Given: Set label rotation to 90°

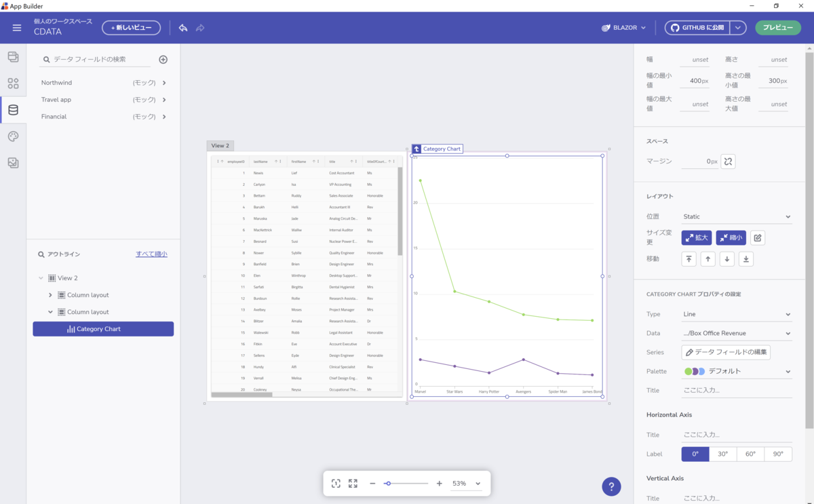Looking at the screenshot, I should [778, 454].
